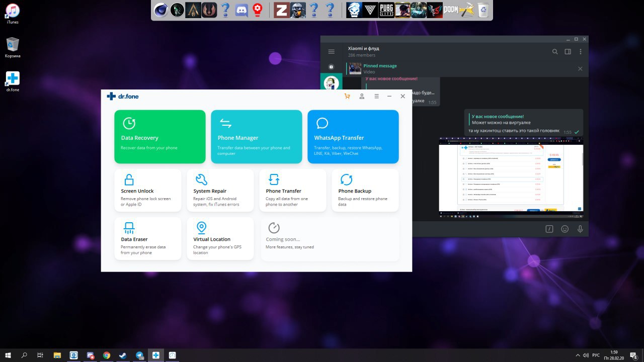Viewport: 644px width, 362px height.
Task: Open Telegram's main hamburger menu
Action: click(x=331, y=52)
